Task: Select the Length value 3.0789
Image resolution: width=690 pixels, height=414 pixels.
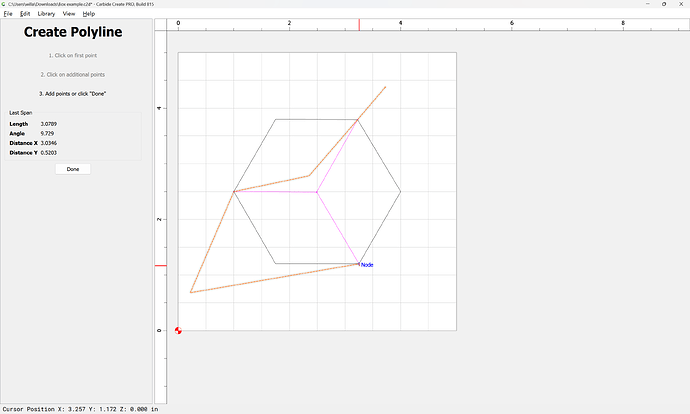Action: pyautogui.click(x=49, y=124)
